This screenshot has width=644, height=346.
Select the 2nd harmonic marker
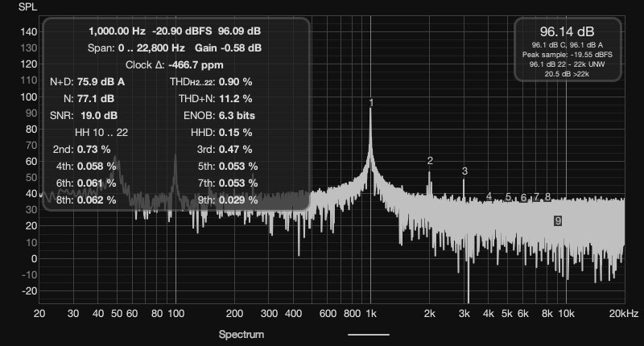click(430, 161)
